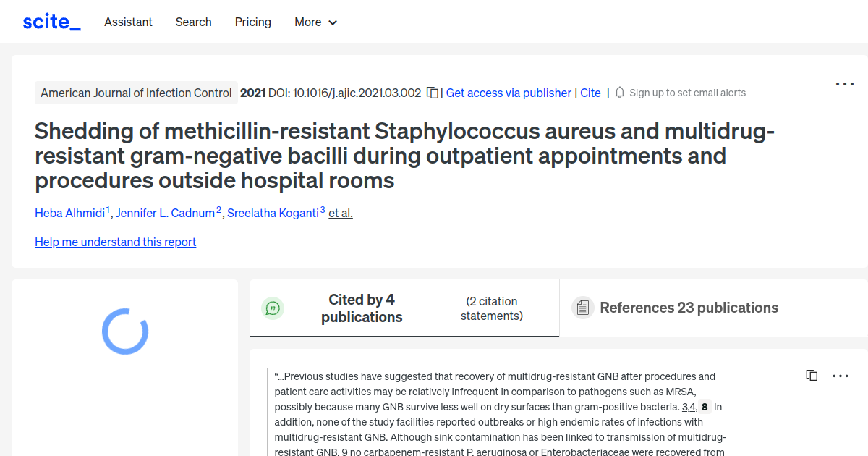The width and height of the screenshot is (868, 456).
Task: Click the chevron next to More
Action: click(x=332, y=22)
